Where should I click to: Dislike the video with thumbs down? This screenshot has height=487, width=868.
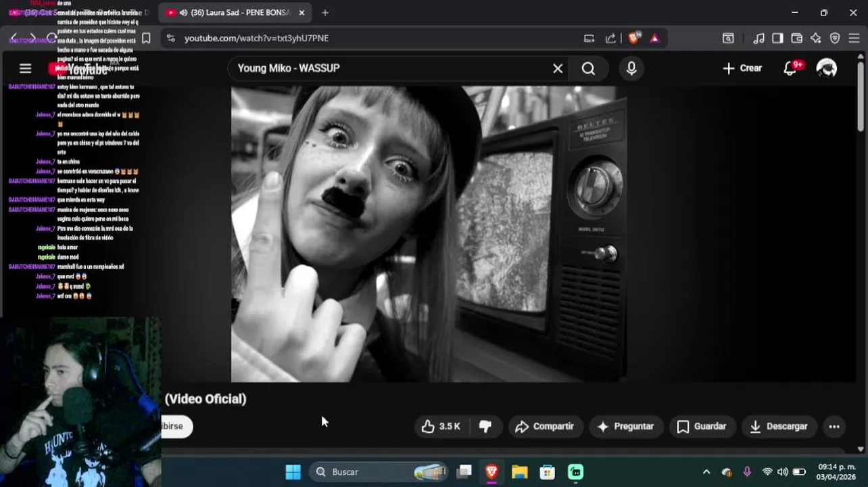pyautogui.click(x=485, y=426)
